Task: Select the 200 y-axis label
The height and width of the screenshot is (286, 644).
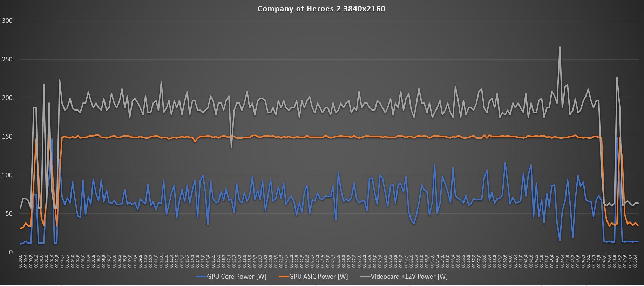Action: [7, 98]
